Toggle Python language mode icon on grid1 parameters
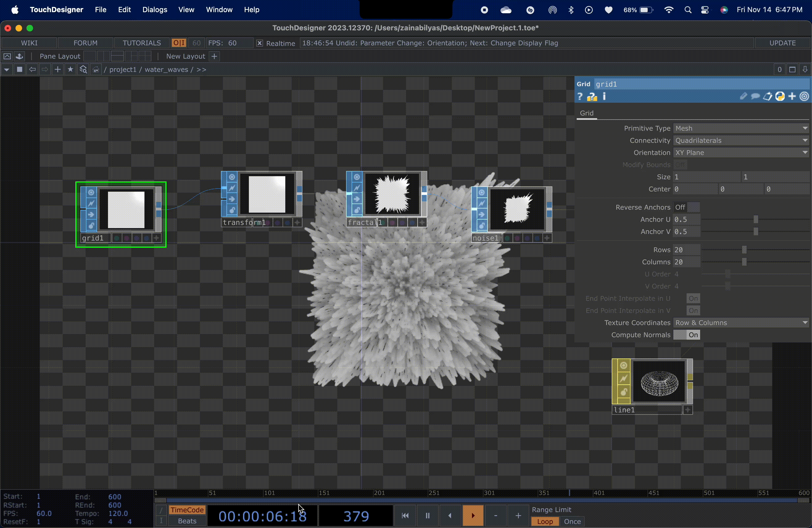812x528 pixels. click(780, 97)
